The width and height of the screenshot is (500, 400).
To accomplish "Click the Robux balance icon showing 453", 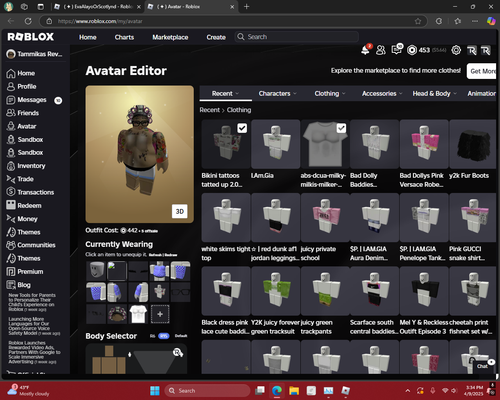I will pos(412,50).
